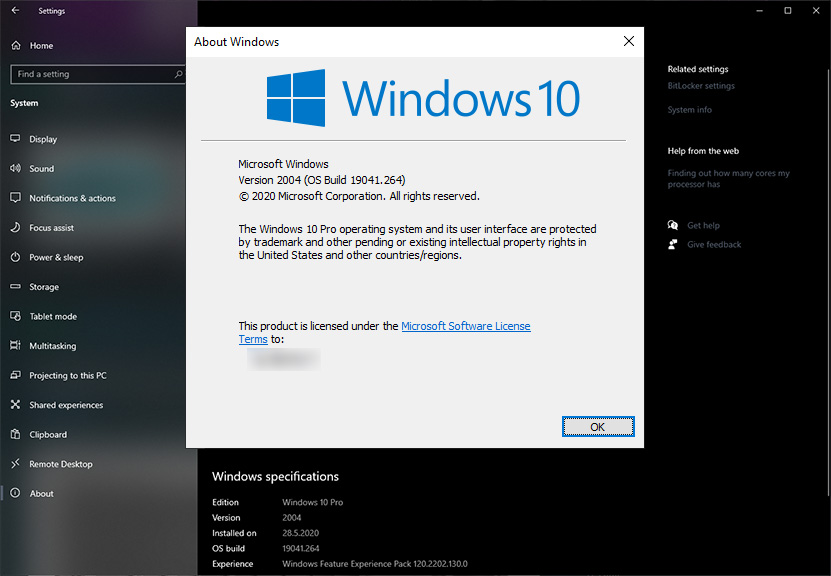The image size is (831, 576).
Task: Click the Projecting to this PC icon
Action: [15, 375]
